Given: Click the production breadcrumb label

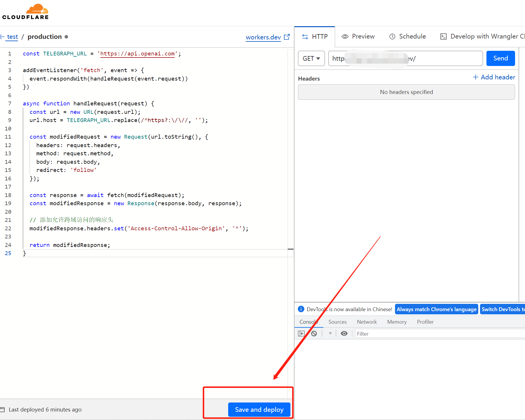Looking at the screenshot, I should [x=45, y=37].
